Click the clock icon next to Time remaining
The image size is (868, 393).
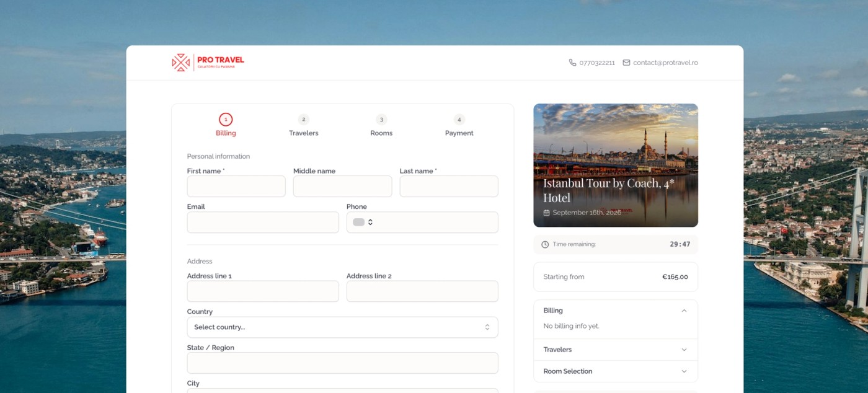[x=545, y=244]
